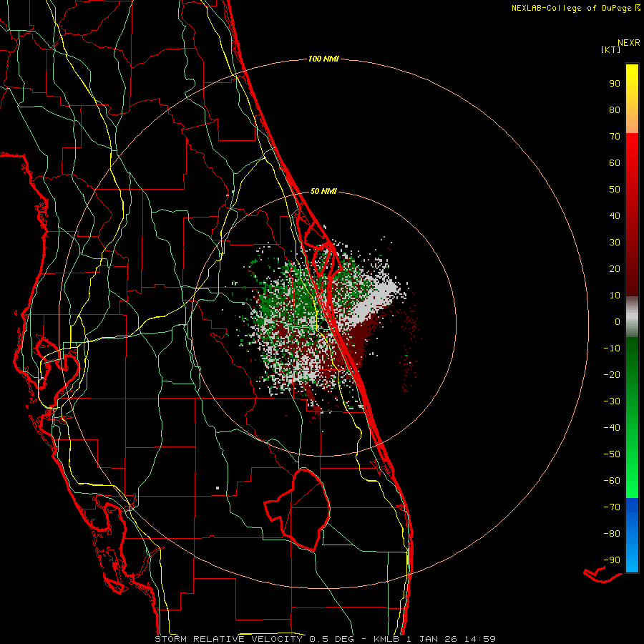Click the positive 50 scale label
The width and height of the screenshot is (644, 644).
[x=615, y=190]
